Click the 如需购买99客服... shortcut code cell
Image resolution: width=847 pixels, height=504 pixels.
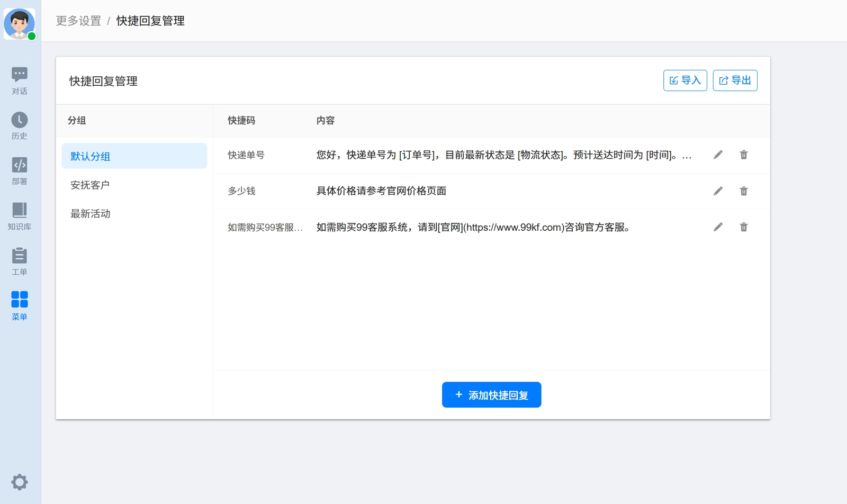tap(265, 227)
